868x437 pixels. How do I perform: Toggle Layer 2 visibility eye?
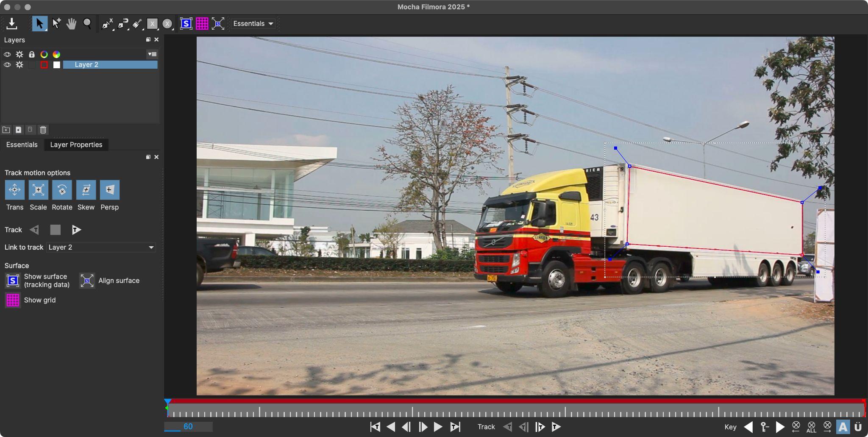point(7,65)
